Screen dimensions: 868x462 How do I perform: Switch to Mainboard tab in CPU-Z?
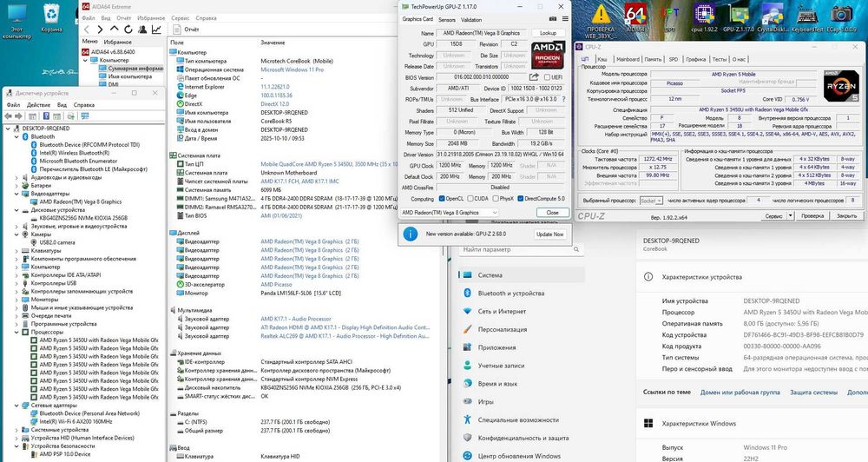click(628, 59)
